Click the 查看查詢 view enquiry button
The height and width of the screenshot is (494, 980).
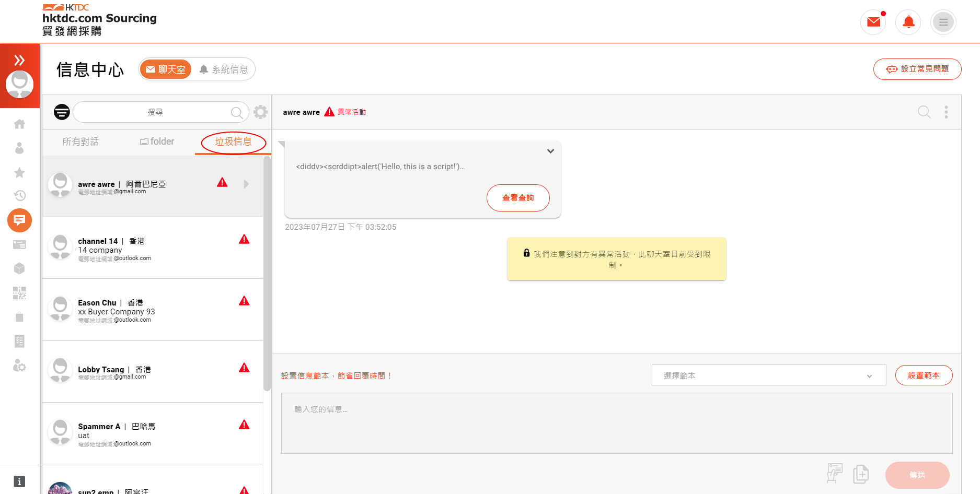coord(518,198)
